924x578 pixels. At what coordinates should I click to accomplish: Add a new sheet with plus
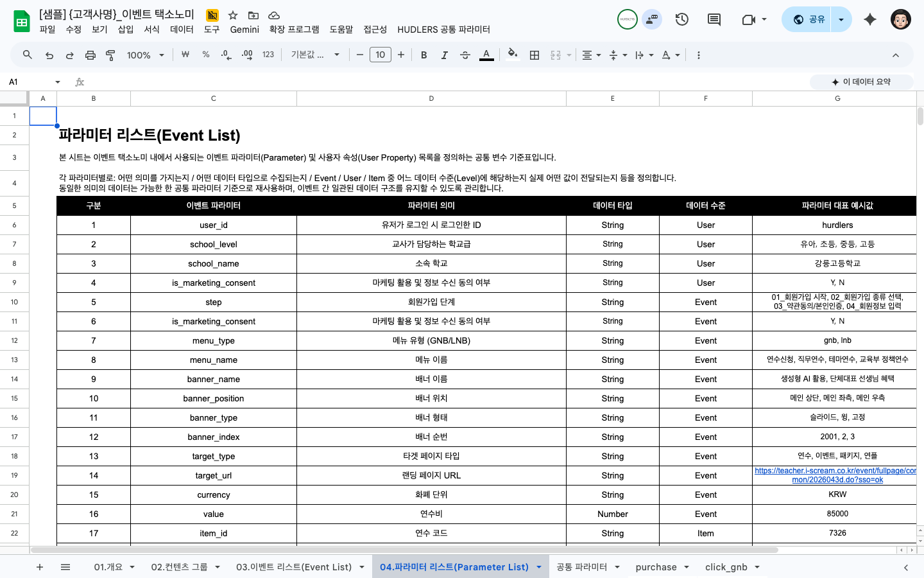tap(40, 567)
